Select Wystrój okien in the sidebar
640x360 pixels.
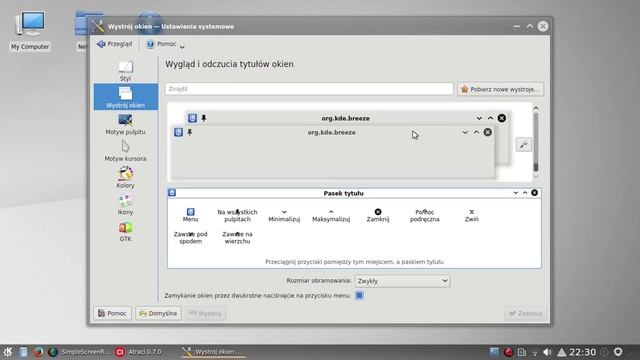tap(125, 97)
